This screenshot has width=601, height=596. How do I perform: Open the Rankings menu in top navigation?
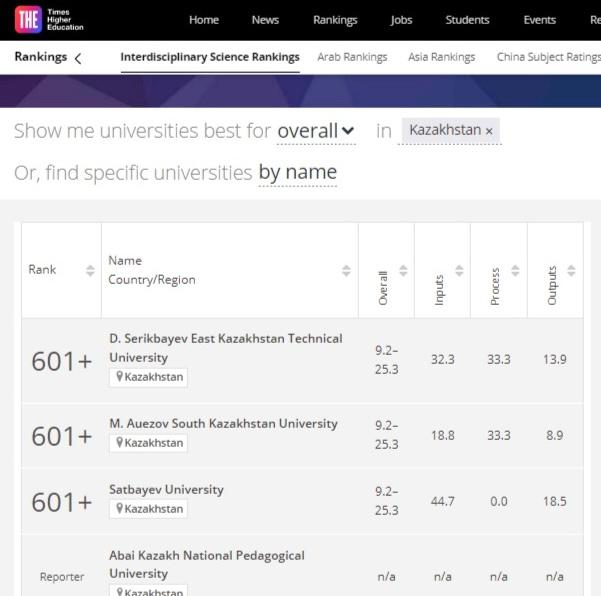tap(335, 20)
